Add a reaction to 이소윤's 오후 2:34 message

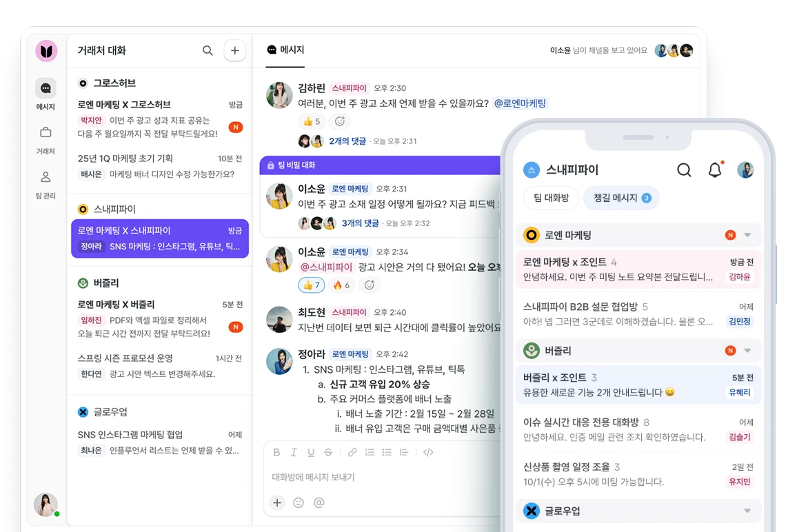(370, 285)
